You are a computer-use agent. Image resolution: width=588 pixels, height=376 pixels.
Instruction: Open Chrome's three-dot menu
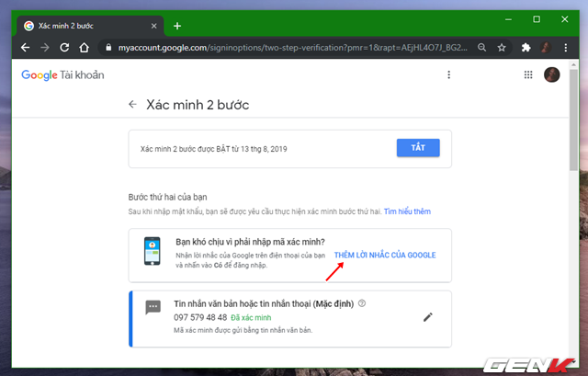point(566,48)
